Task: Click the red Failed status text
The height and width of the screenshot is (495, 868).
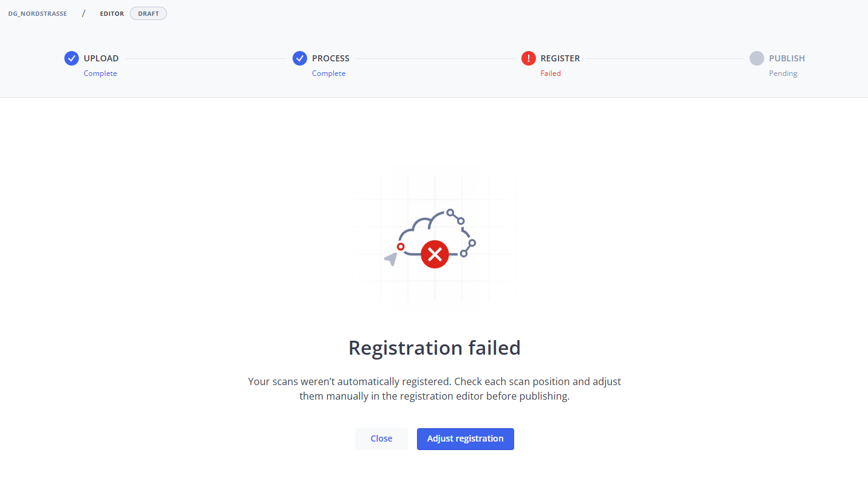Action: click(551, 73)
